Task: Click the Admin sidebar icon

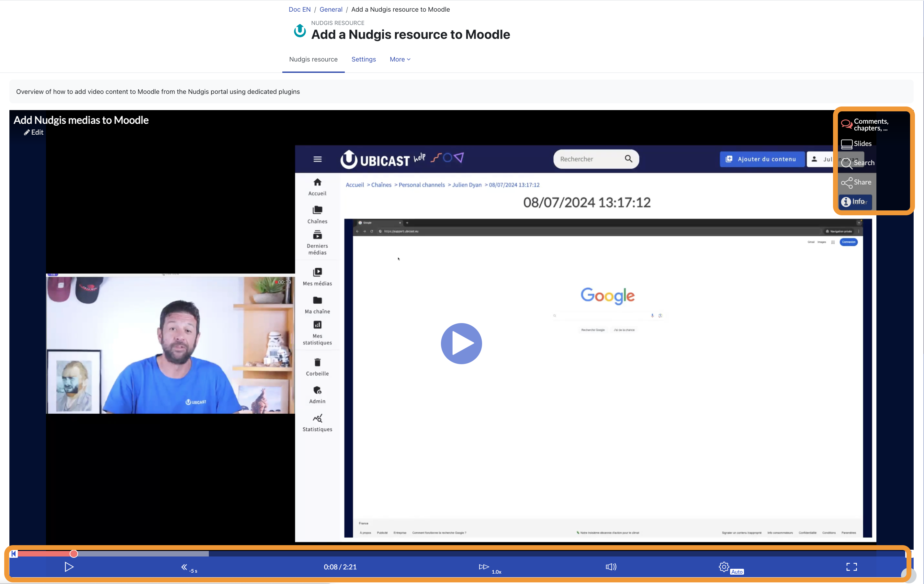Action: coord(317,391)
